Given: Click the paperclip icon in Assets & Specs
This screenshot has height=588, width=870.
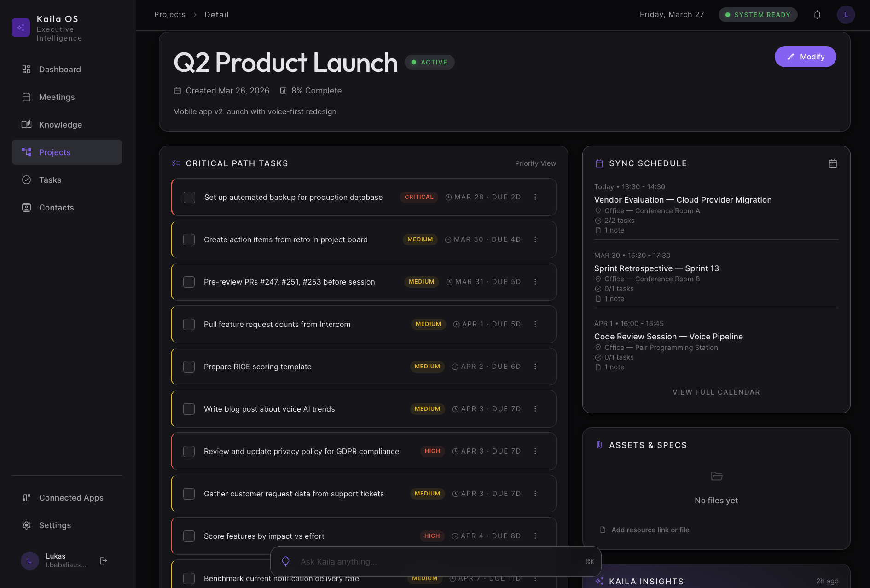Looking at the screenshot, I should coord(598,445).
